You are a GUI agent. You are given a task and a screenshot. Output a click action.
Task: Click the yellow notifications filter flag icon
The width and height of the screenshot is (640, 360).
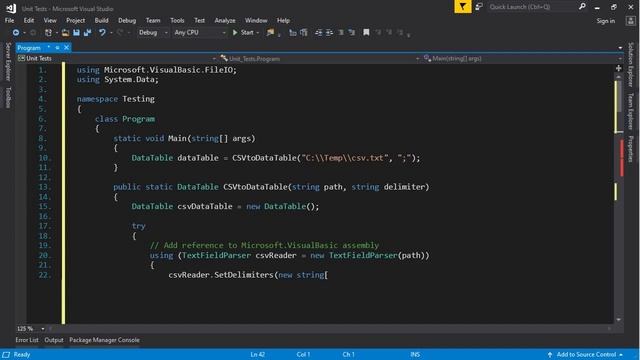click(x=462, y=7)
